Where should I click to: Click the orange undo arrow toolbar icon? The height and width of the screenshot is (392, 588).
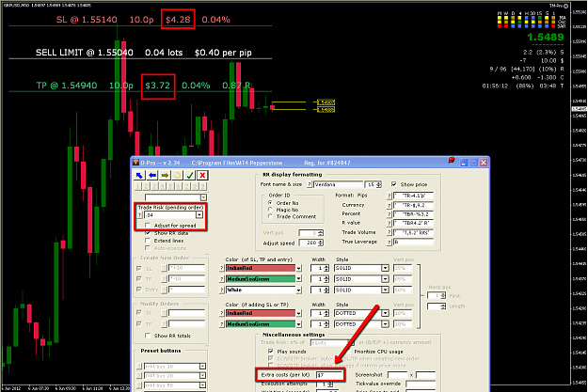(178, 175)
